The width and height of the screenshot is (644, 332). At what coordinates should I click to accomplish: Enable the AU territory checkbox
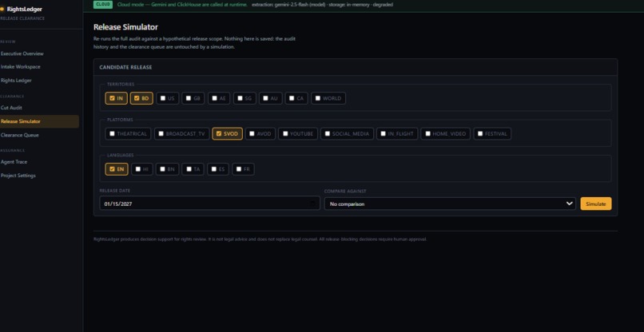(266, 98)
